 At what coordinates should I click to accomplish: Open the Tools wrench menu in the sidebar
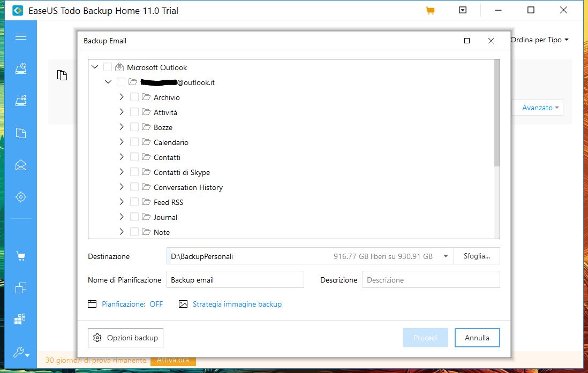coord(21,352)
